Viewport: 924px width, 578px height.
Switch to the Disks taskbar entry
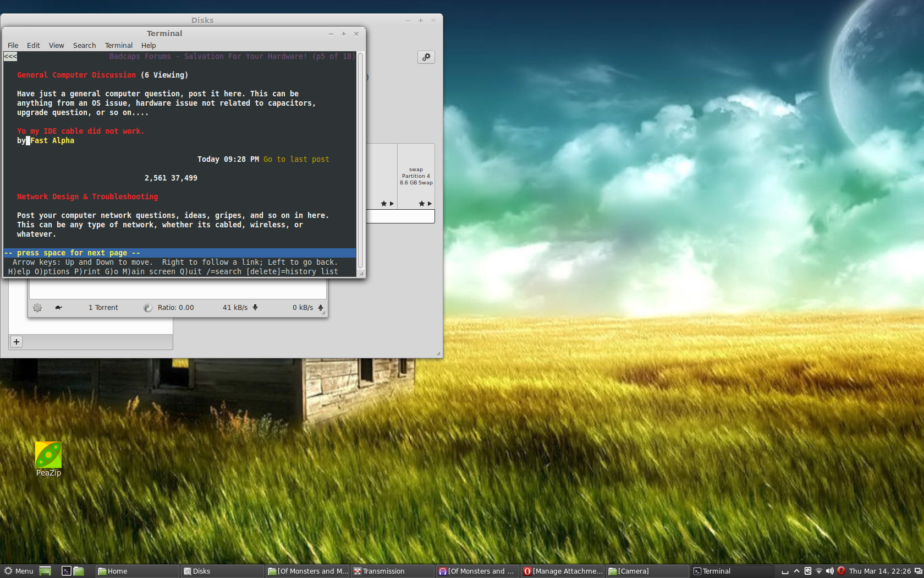tap(223, 571)
